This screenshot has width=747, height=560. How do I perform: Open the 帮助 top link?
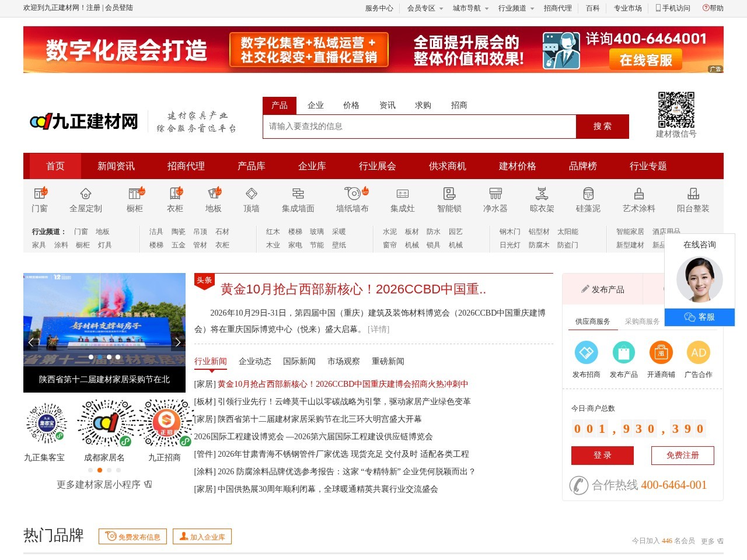tap(713, 8)
